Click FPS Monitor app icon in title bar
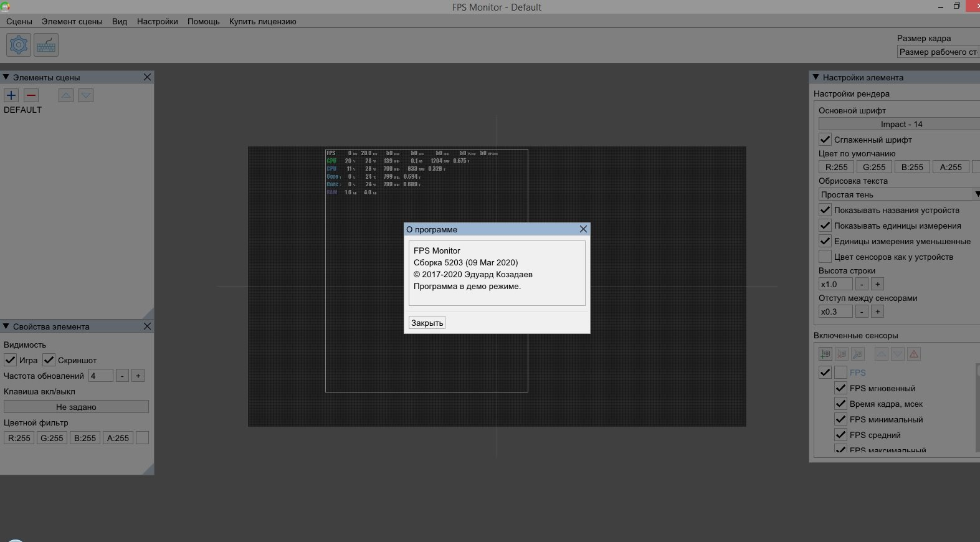The height and width of the screenshot is (542, 980). pyautogui.click(x=5, y=6)
